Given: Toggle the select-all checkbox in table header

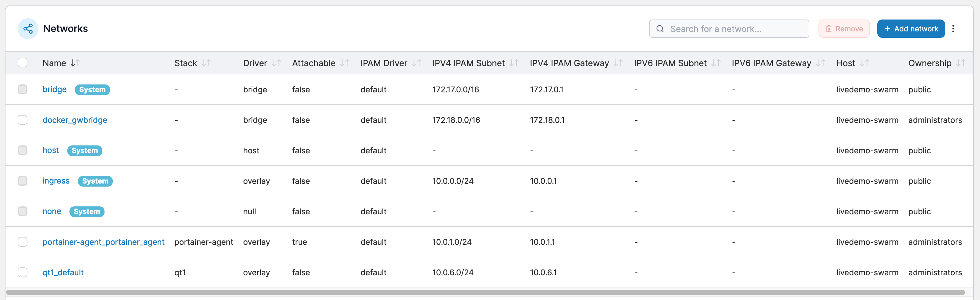Looking at the screenshot, I should [x=23, y=62].
